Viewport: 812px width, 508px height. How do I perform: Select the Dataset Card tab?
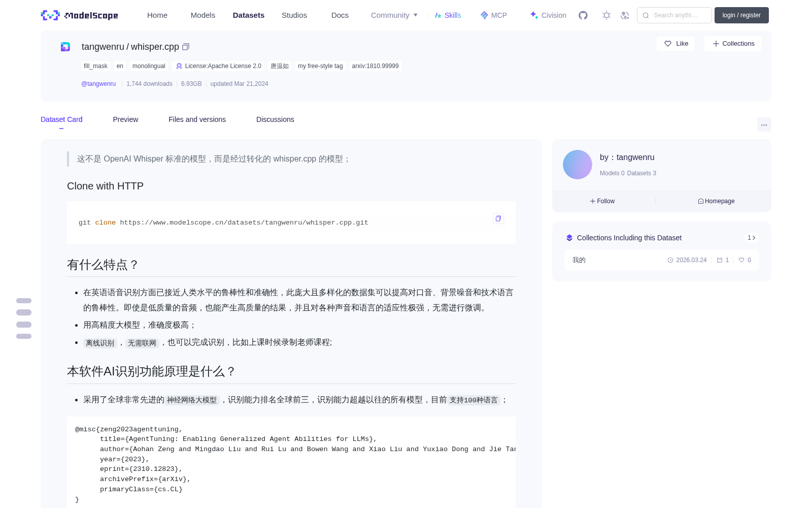(x=61, y=119)
